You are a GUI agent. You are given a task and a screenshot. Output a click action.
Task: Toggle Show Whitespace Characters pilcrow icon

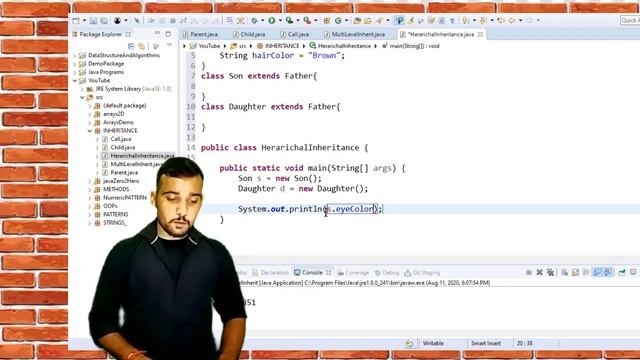pos(452,20)
